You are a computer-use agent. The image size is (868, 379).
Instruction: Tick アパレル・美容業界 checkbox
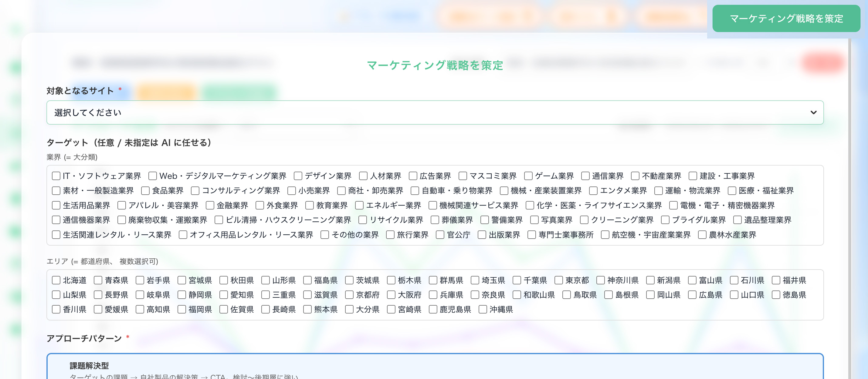coord(122,205)
